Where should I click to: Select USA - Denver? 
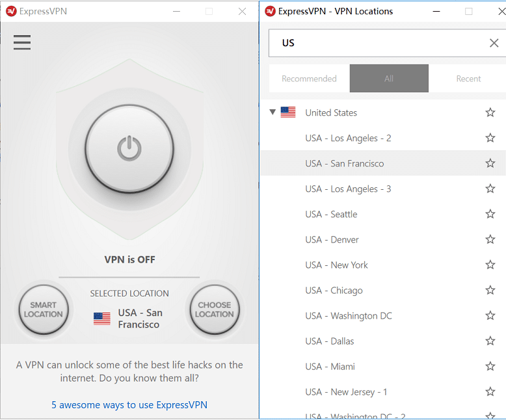383,240
